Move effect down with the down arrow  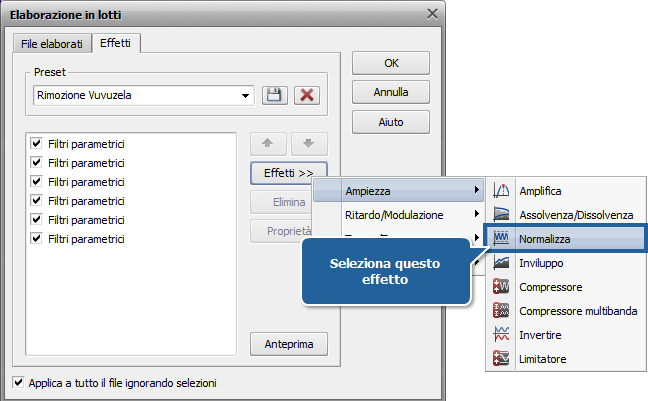tap(309, 143)
